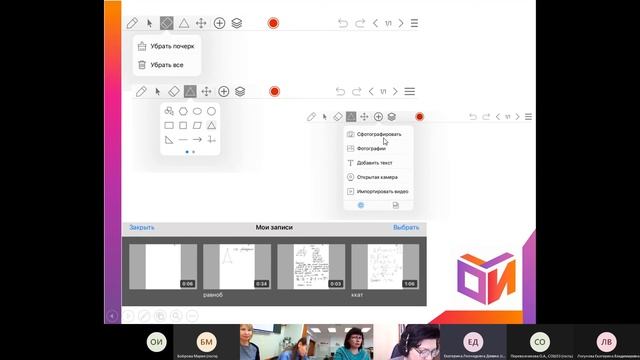Choose 'Убрать почерк' from eraser menu

(x=167, y=46)
